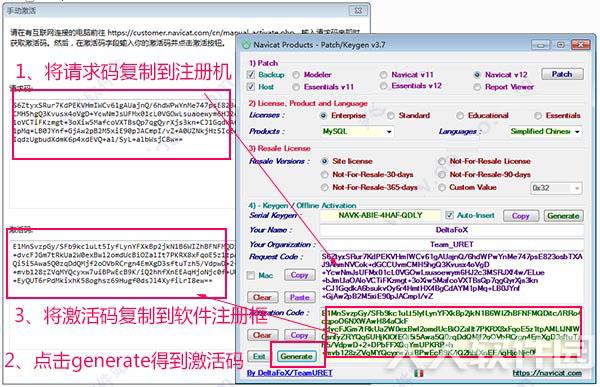Select Not-For-Resale-30-days option

[325, 175]
